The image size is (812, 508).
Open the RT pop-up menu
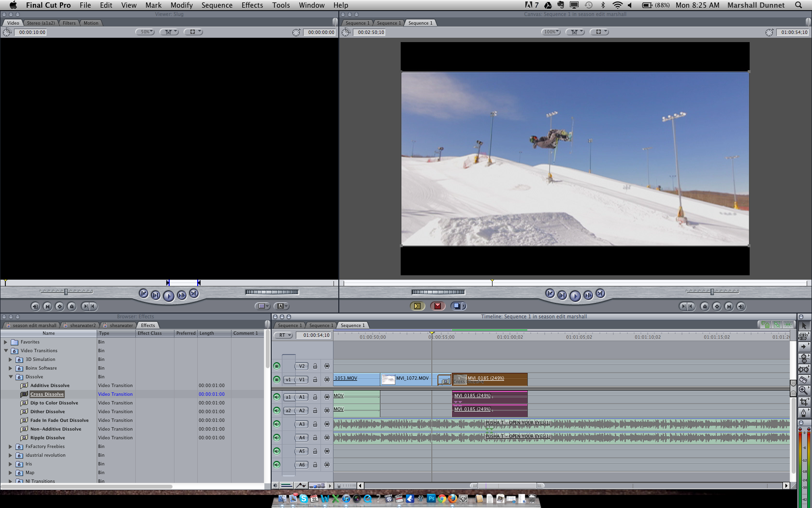tap(284, 335)
